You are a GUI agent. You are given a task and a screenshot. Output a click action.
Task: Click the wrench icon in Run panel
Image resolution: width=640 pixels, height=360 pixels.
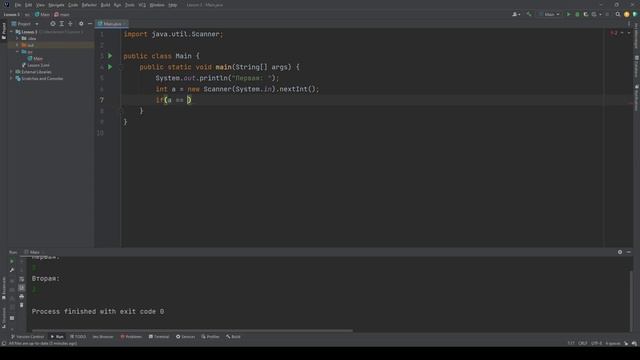12,270
